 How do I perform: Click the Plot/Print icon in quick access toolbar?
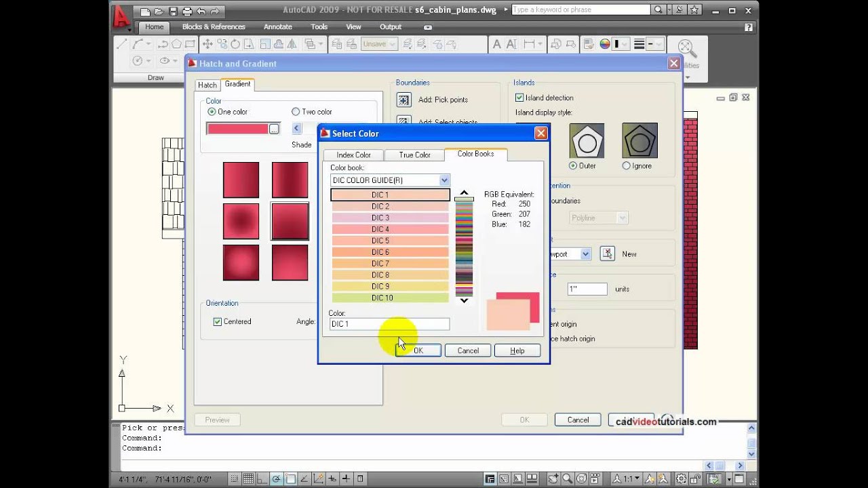(186, 11)
